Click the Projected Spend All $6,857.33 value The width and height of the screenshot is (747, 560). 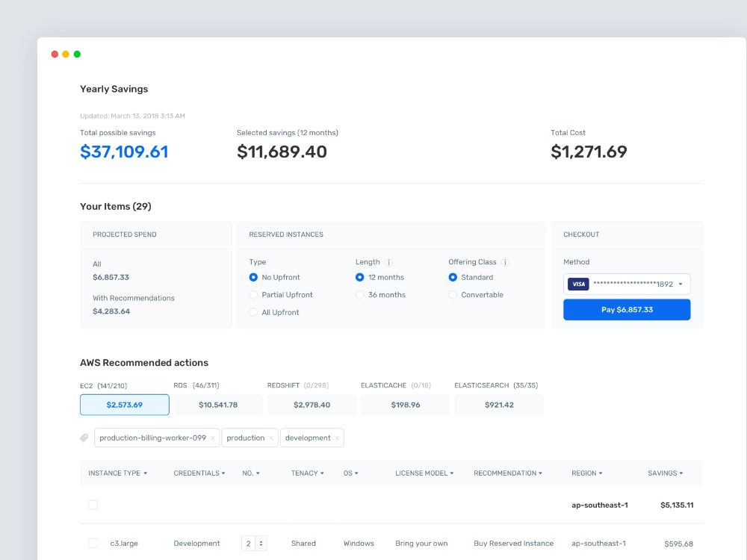pyautogui.click(x=111, y=277)
